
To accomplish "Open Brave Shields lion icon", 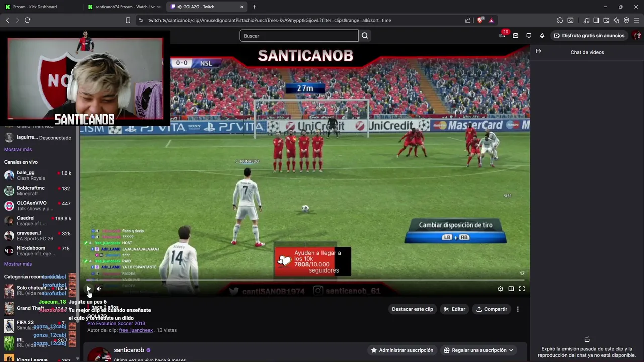I will pos(480,20).
